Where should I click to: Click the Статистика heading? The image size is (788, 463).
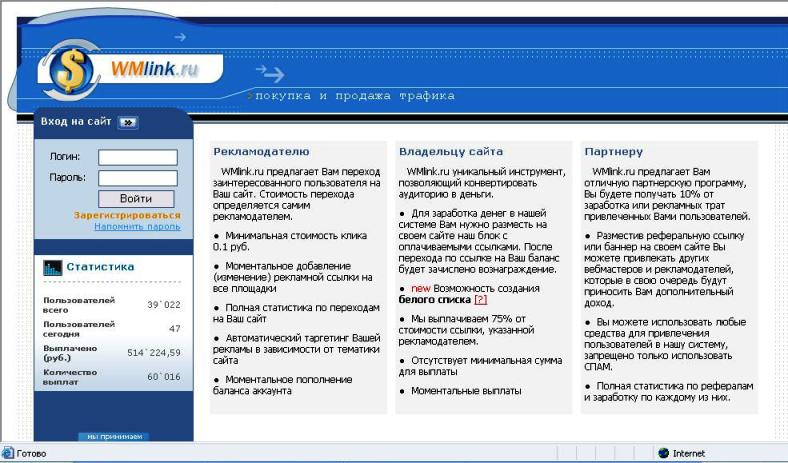point(101,267)
